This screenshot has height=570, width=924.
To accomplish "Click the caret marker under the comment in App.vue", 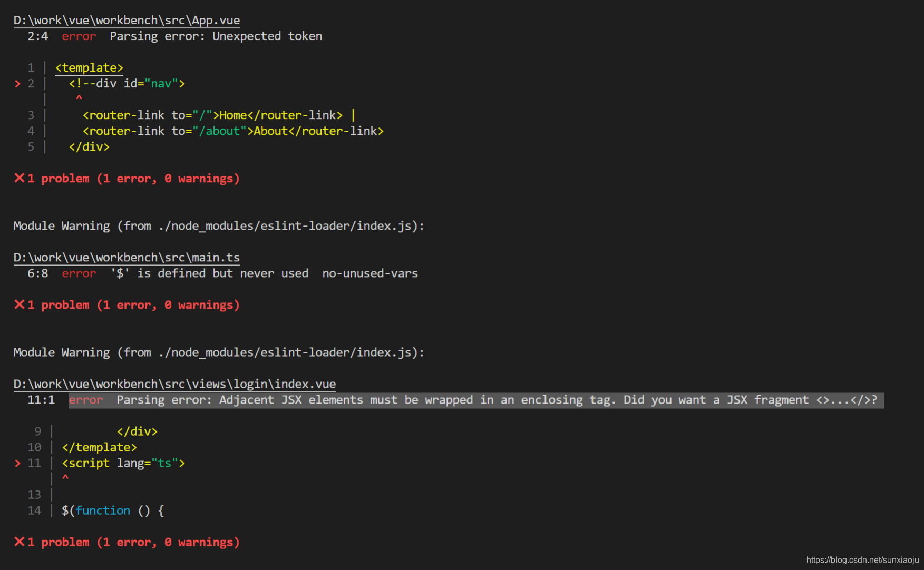I will (79, 98).
